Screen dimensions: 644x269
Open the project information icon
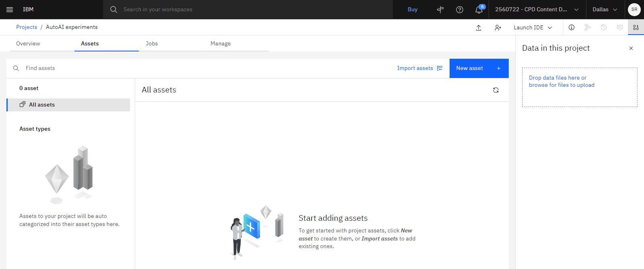coord(572,27)
